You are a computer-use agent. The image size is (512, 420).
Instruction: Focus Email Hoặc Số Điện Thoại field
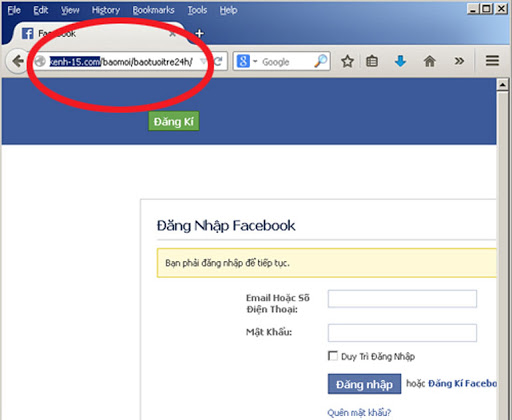pos(402,299)
